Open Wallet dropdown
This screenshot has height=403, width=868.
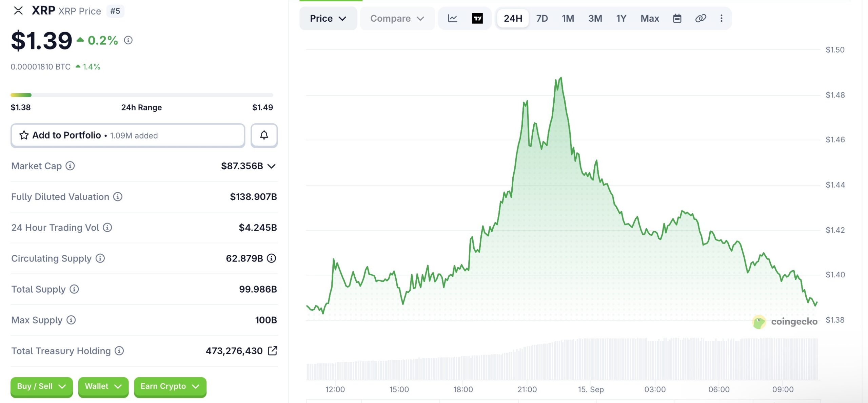point(103,386)
